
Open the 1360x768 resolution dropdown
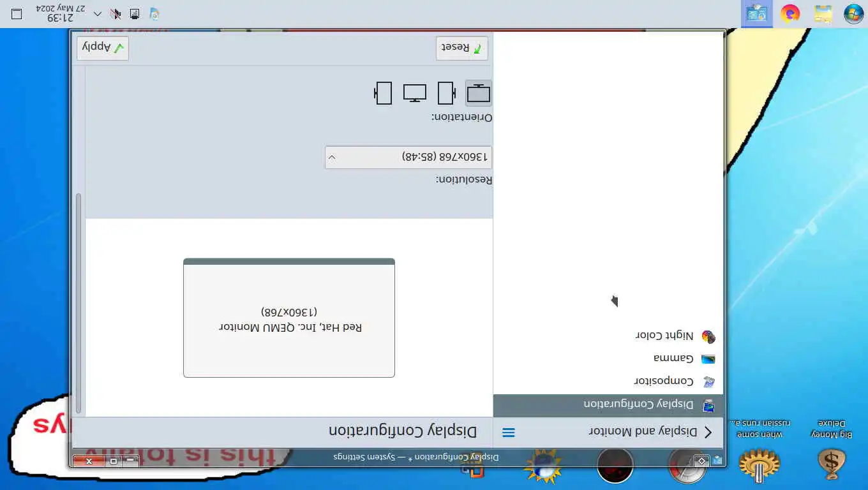[x=408, y=157]
